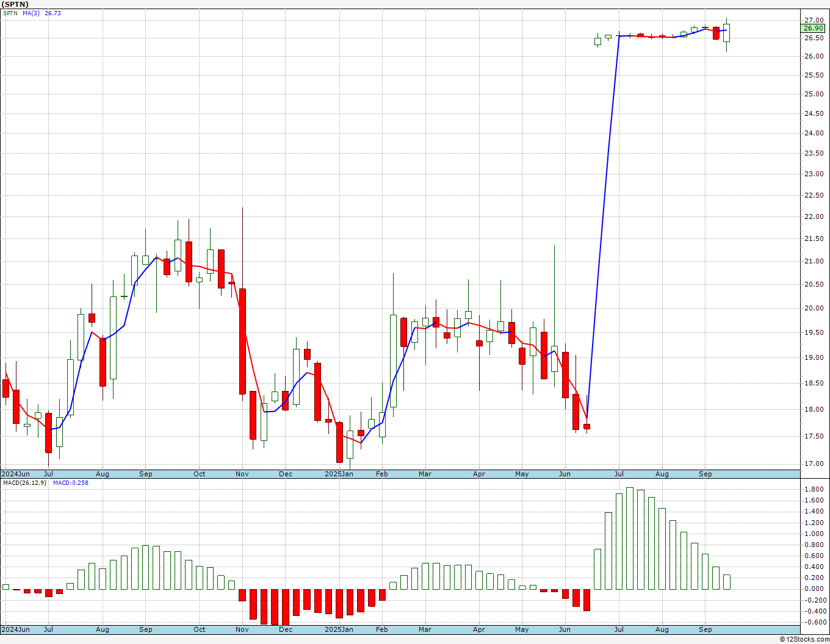Select Feb on the MACD panel date axis
This screenshot has width=830, height=644.
point(382,629)
